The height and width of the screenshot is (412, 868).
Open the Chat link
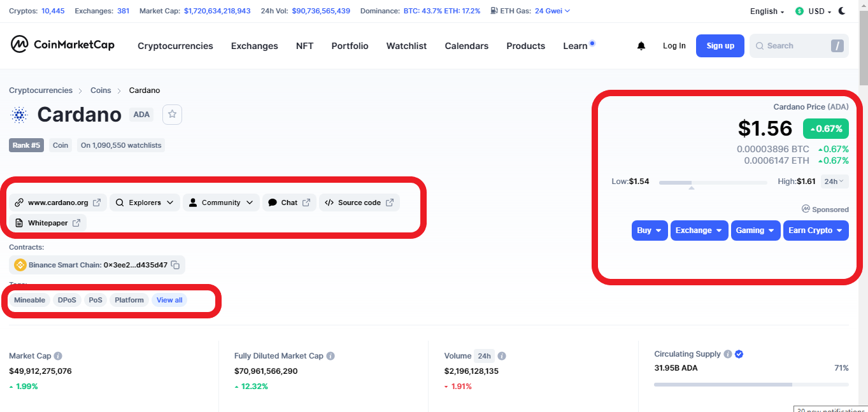click(x=289, y=202)
